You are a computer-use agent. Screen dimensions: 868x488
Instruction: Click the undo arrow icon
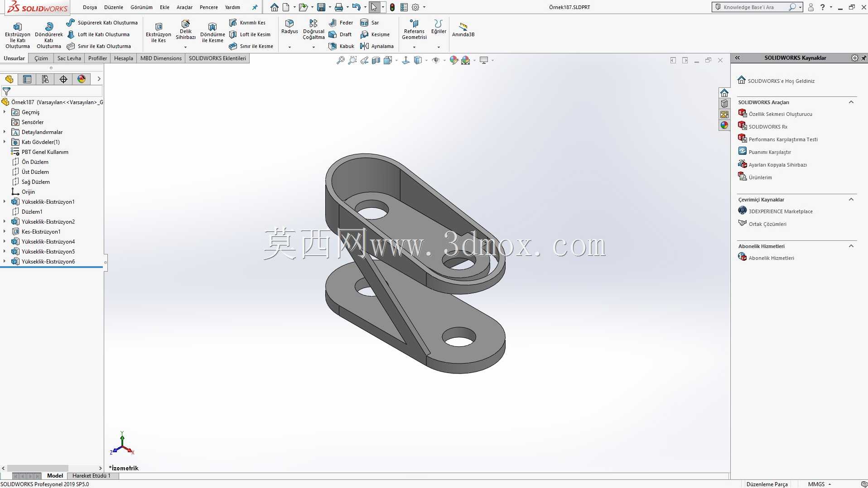tap(357, 7)
